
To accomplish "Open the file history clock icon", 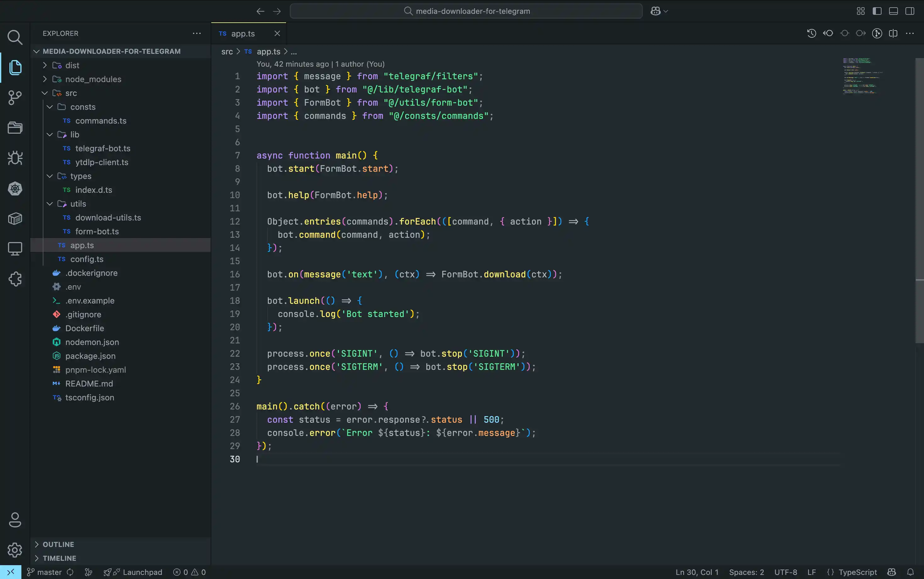I will [811, 33].
